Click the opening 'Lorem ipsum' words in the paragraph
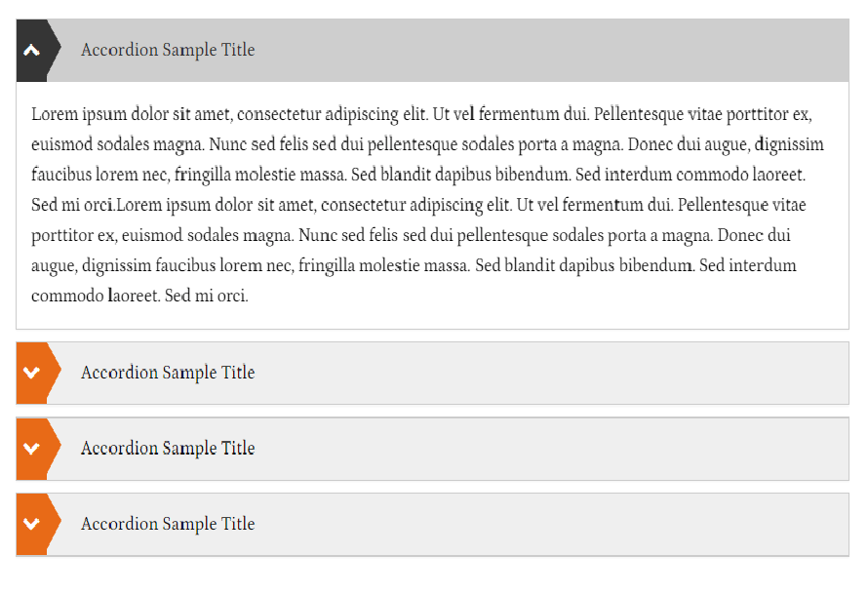The image size is (868, 595). pos(79,114)
